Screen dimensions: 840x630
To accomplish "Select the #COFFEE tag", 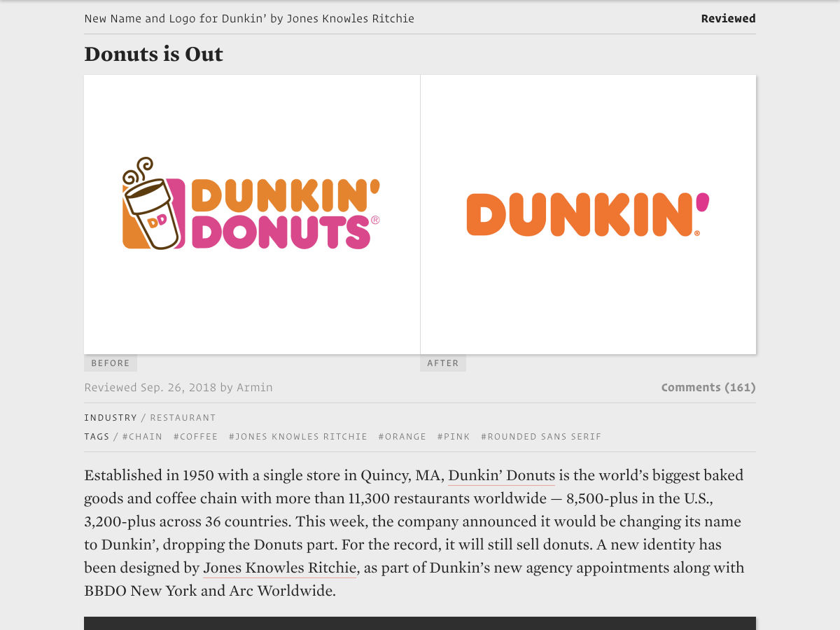I will click(195, 436).
